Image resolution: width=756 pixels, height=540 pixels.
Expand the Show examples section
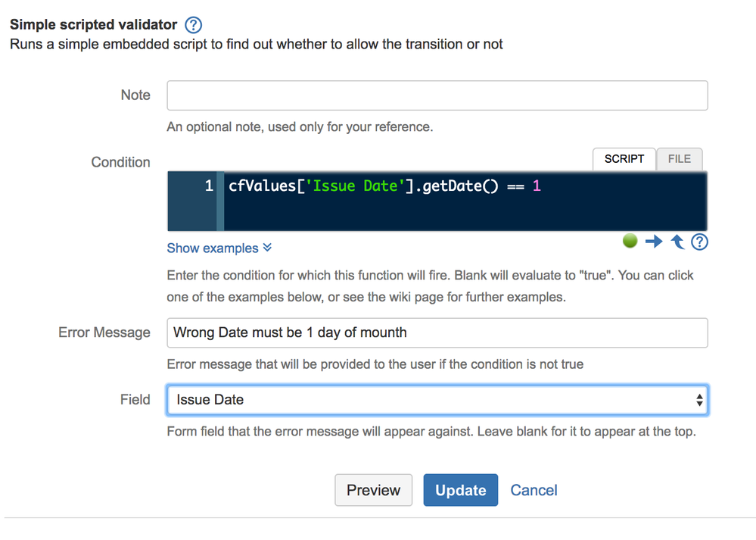point(219,248)
